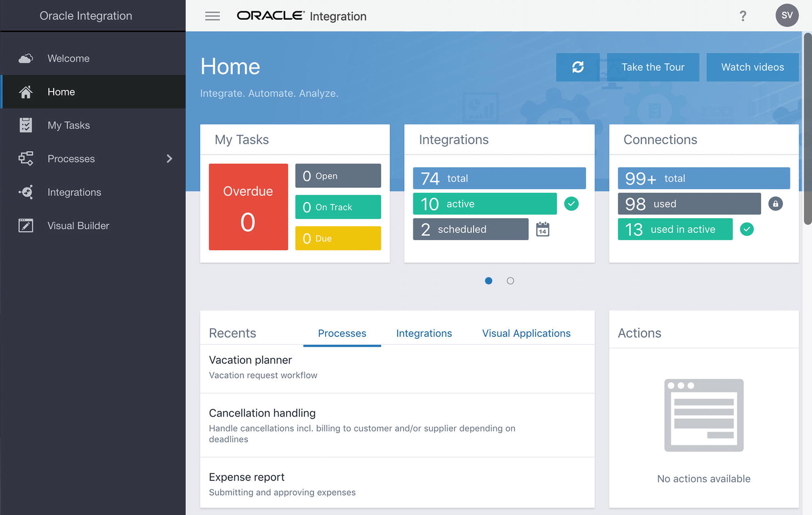Click the calendar icon beside scheduled integrations
Screen dimensions: 812x515
[543, 229]
